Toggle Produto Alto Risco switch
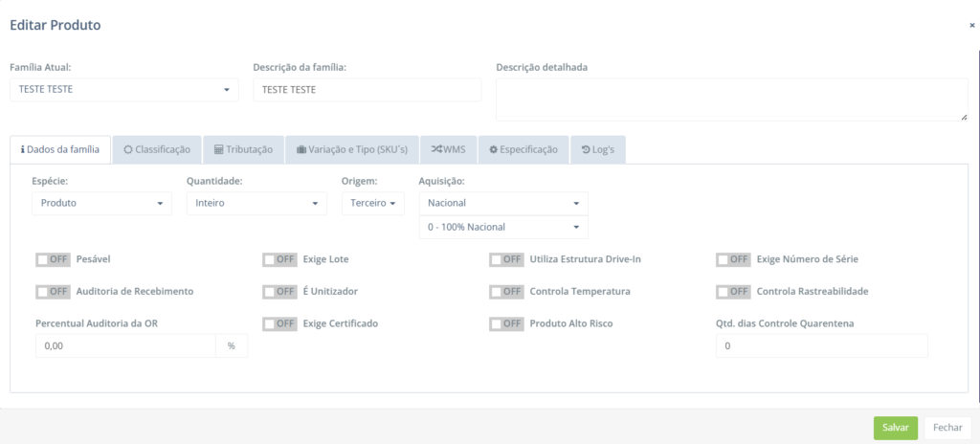Screen dimensions: 980x444 click(x=507, y=323)
